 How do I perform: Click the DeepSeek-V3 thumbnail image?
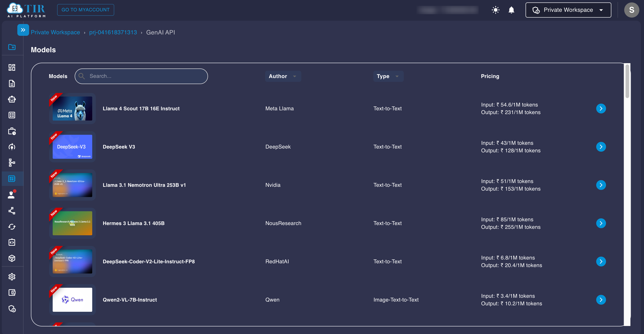pyautogui.click(x=72, y=147)
